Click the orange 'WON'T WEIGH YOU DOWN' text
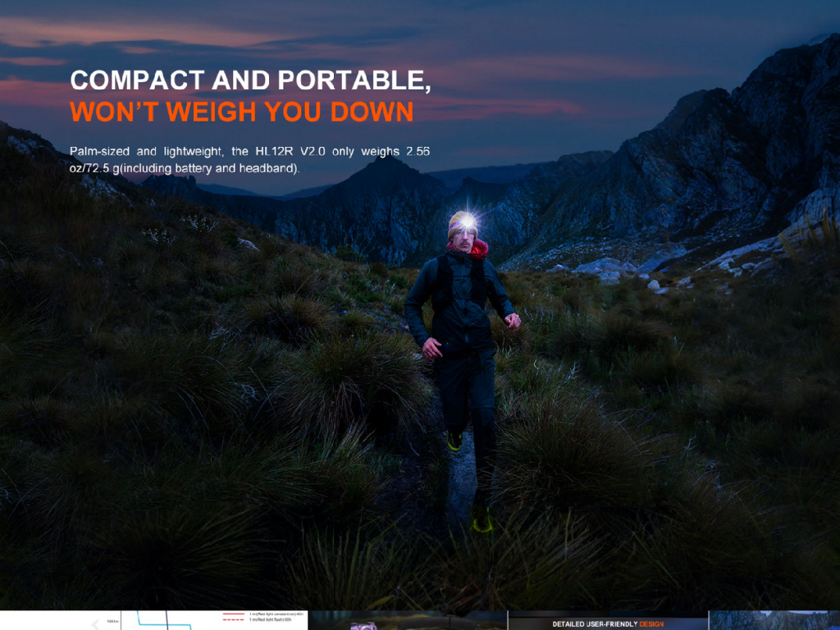Image resolution: width=840 pixels, height=630 pixels. pyautogui.click(x=242, y=112)
